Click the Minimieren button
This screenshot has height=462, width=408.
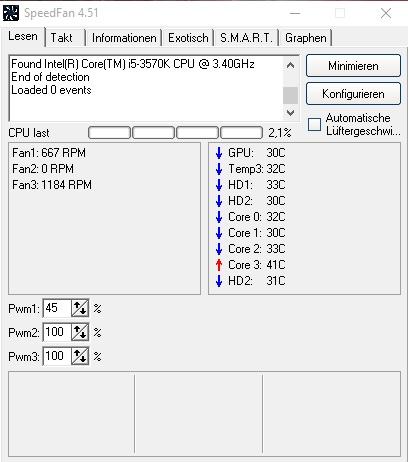[x=353, y=66]
